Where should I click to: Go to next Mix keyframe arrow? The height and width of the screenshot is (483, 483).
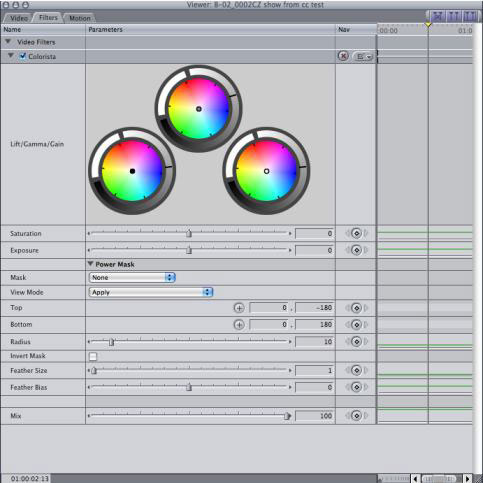click(366, 416)
